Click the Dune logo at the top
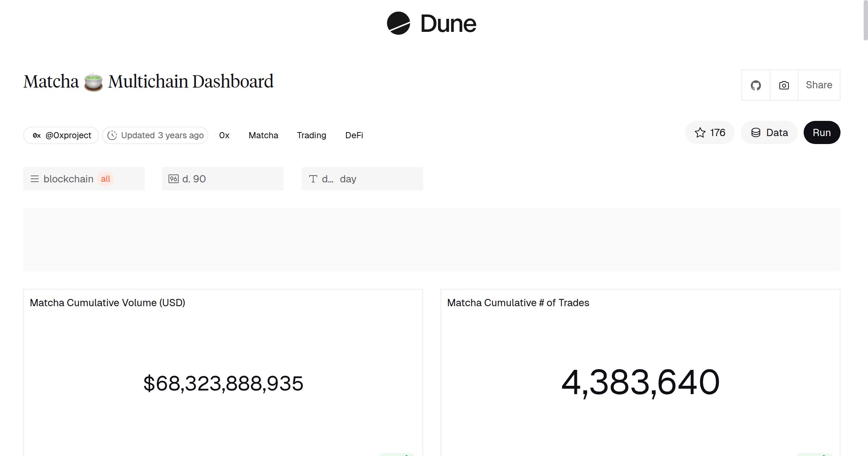The image size is (868, 456). tap(432, 23)
